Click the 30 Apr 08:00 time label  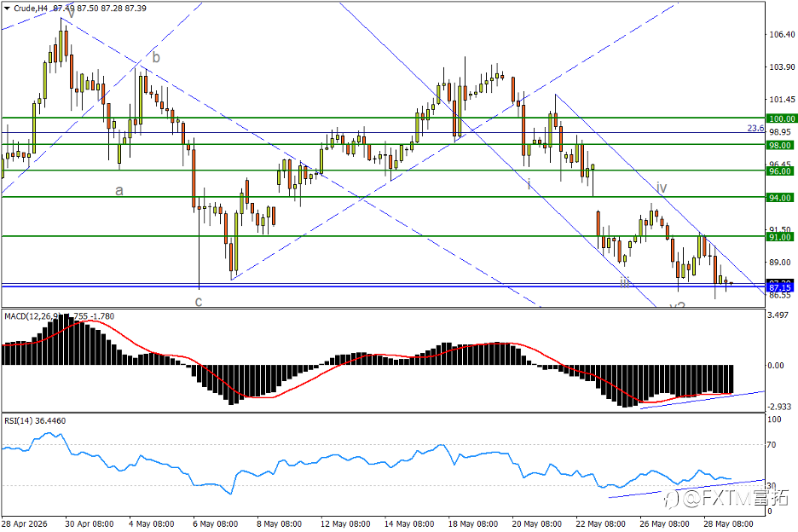point(90,523)
